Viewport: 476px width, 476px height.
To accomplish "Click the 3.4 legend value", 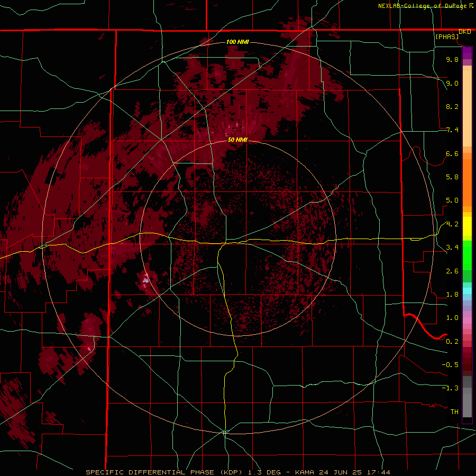I will tap(452, 248).
